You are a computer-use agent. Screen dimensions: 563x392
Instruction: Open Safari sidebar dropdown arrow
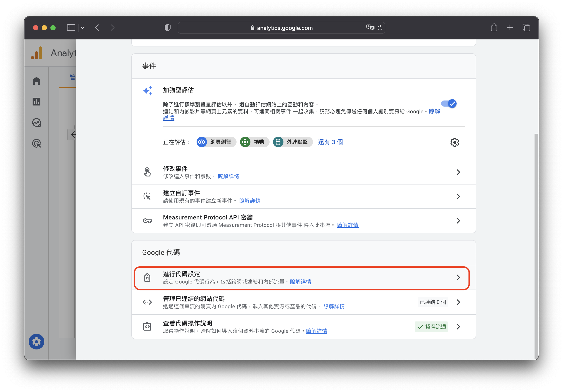(82, 28)
